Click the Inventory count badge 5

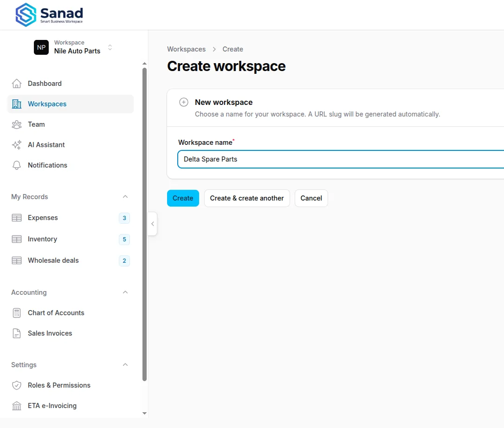124,239
